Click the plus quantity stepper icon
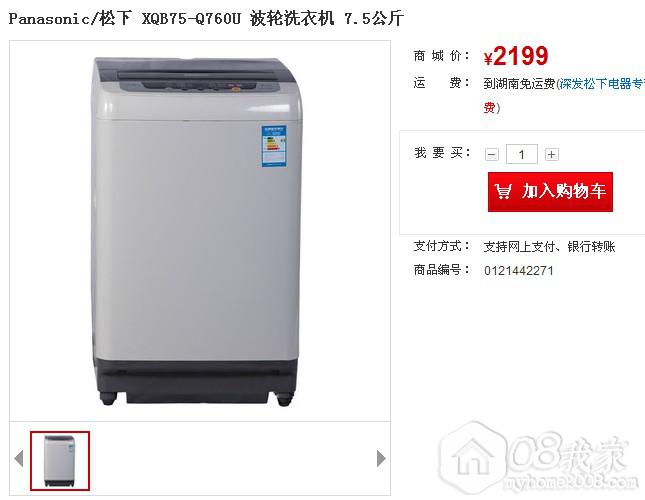This screenshot has height=500, width=645. (551, 155)
